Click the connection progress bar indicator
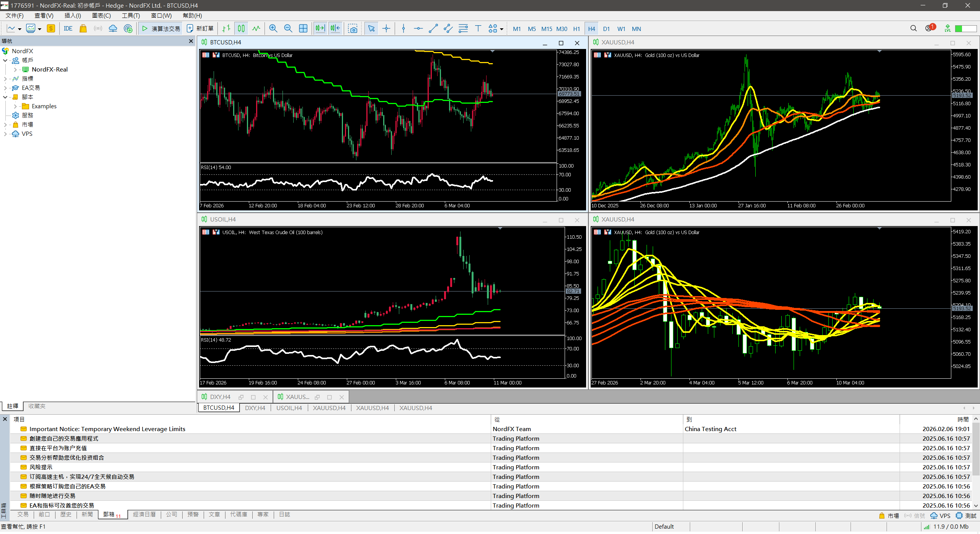The width and height of the screenshot is (980, 534). tap(966, 29)
